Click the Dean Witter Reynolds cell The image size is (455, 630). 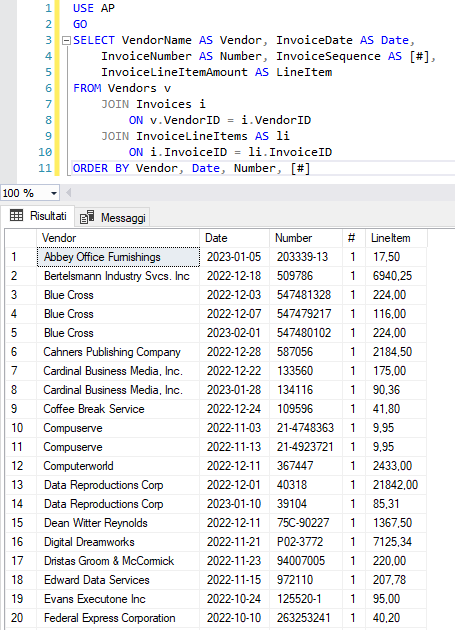[118, 523]
